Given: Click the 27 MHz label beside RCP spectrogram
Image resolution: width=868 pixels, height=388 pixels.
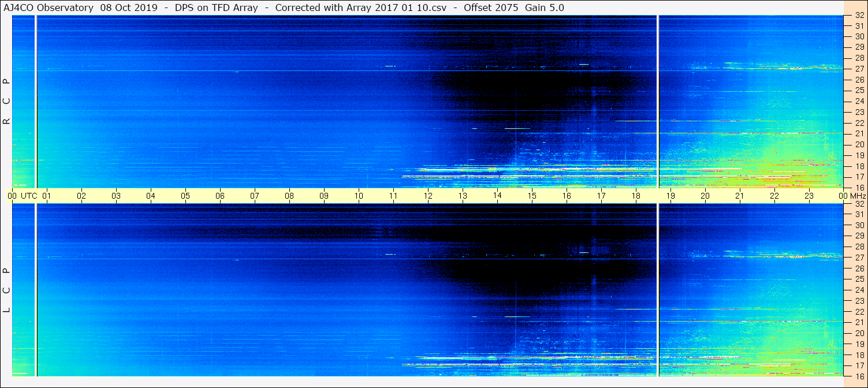Looking at the screenshot, I should click(858, 69).
